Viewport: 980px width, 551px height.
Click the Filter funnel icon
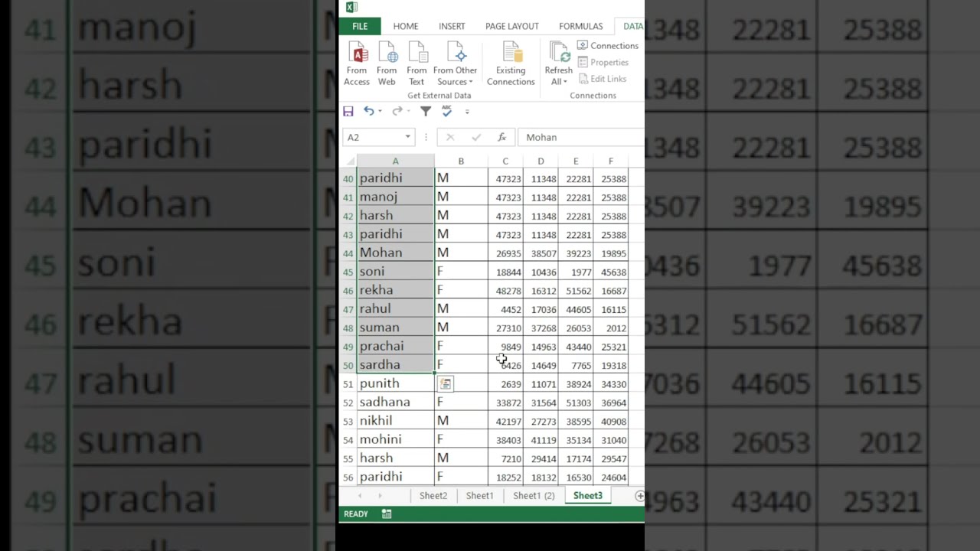426,112
